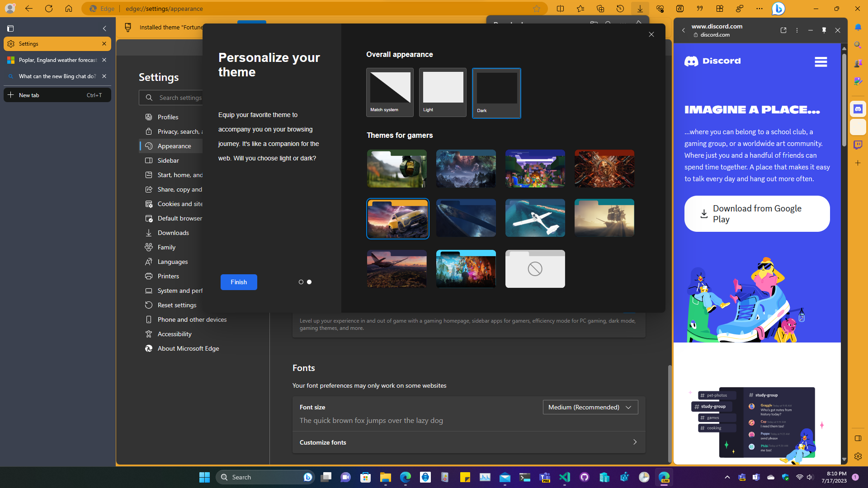Image resolution: width=868 pixels, height=488 pixels.
Task: Go back in Discord sidebar panel
Action: (x=683, y=30)
